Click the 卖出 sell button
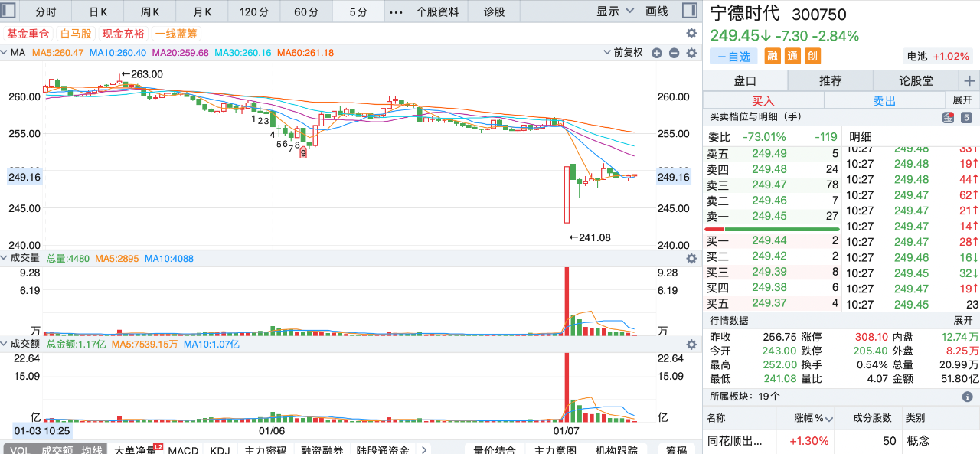The height and width of the screenshot is (454, 980). tap(884, 101)
